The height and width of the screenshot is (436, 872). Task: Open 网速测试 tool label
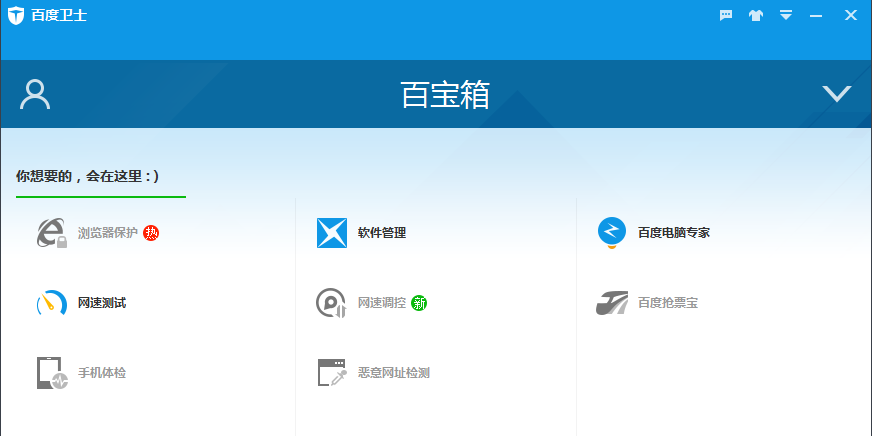coord(102,303)
